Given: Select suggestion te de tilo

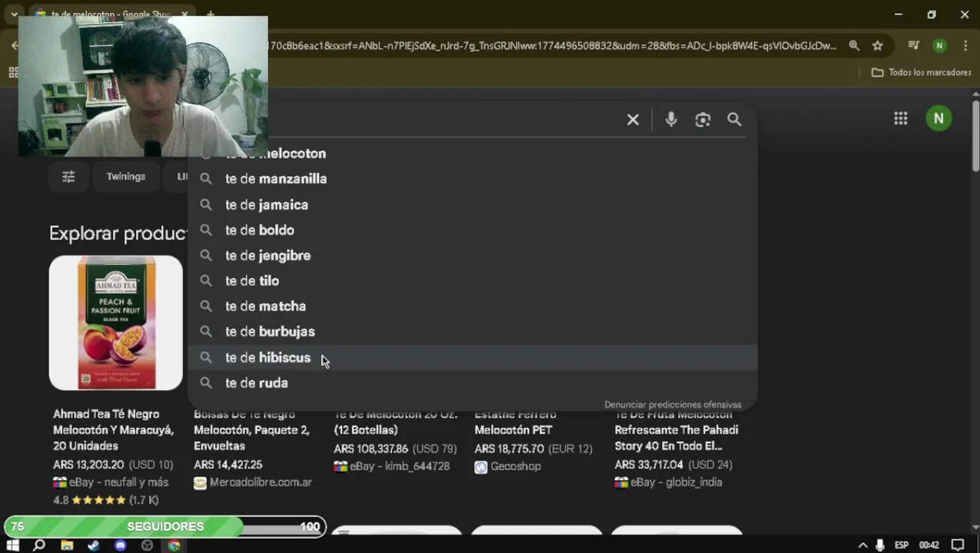Looking at the screenshot, I should [x=473, y=281].
